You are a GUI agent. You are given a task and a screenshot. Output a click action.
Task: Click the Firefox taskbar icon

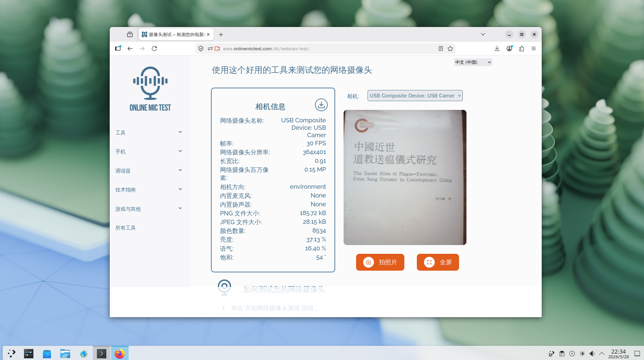coord(120,353)
